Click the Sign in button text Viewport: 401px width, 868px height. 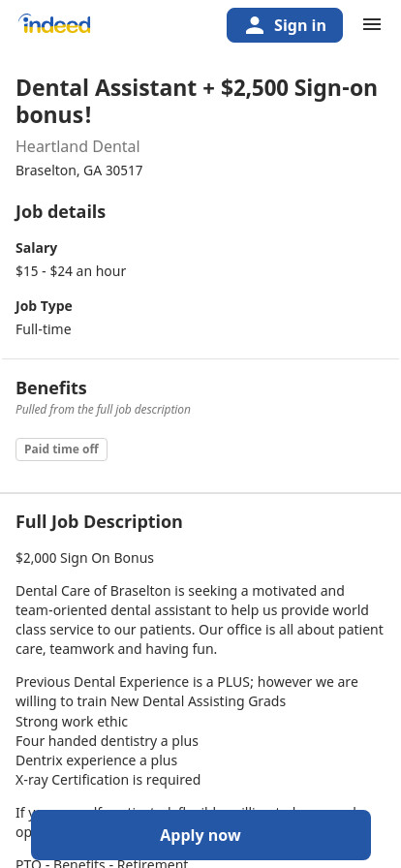pyautogui.click(x=299, y=25)
